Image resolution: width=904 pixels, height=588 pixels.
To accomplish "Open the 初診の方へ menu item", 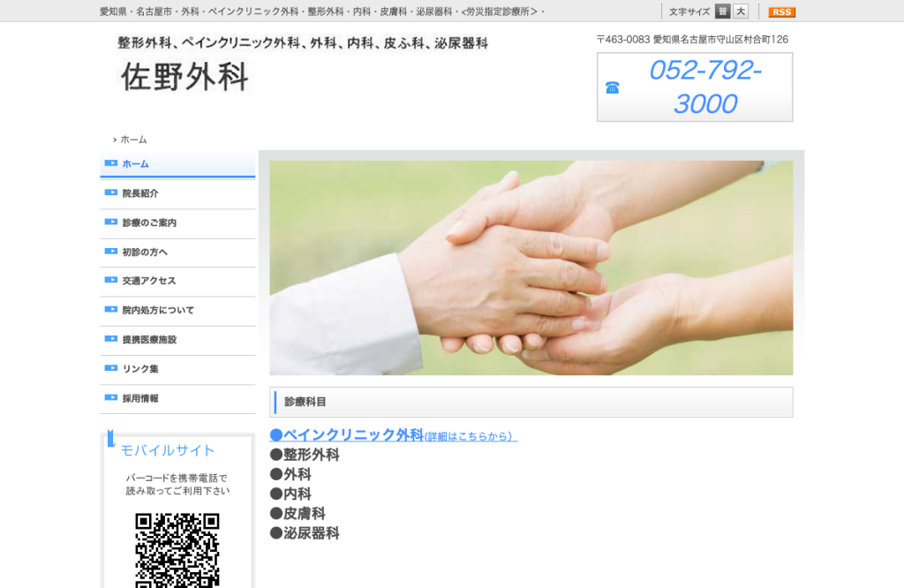I will coord(177,253).
